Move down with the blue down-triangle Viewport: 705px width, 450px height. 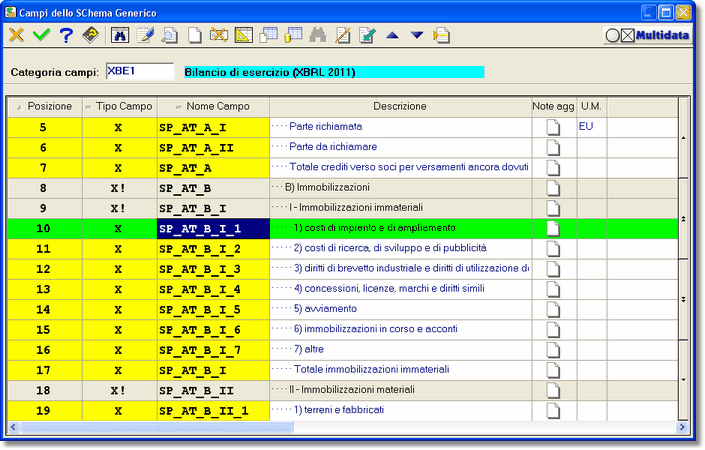click(417, 35)
